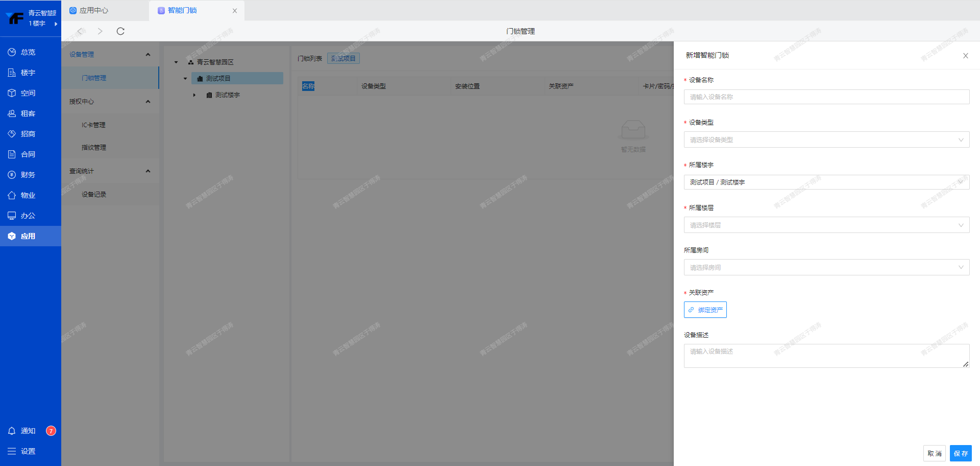980x466 pixels.
Task: Open the 所属楼层 floor dropdown
Action: point(826,225)
